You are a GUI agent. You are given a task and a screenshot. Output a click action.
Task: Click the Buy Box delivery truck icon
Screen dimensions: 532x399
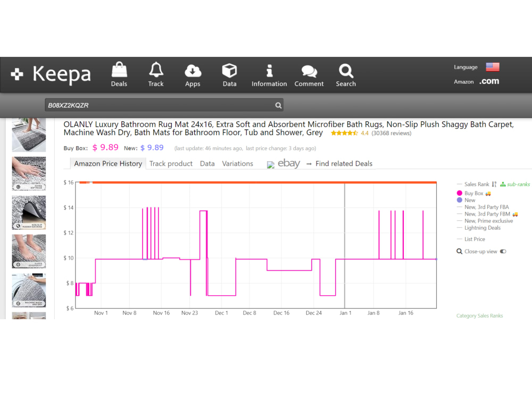488,194
